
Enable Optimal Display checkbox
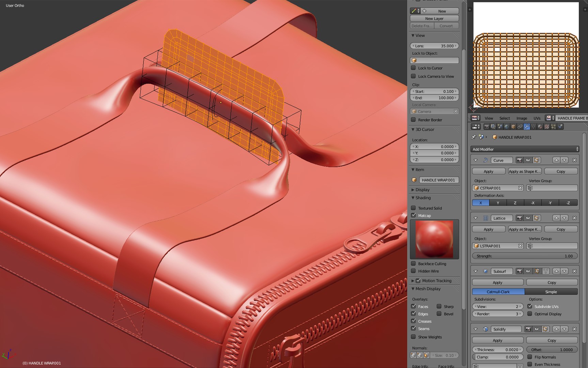[530, 314]
